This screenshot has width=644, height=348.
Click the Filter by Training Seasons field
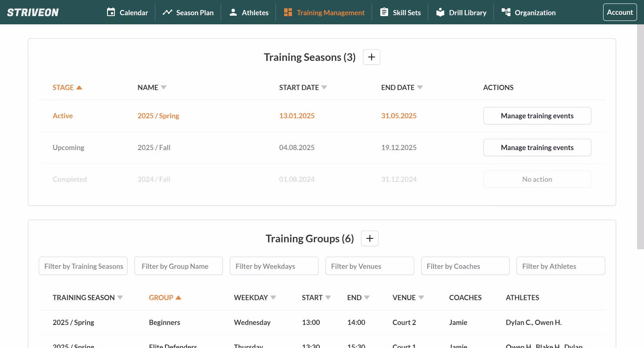[83, 266]
